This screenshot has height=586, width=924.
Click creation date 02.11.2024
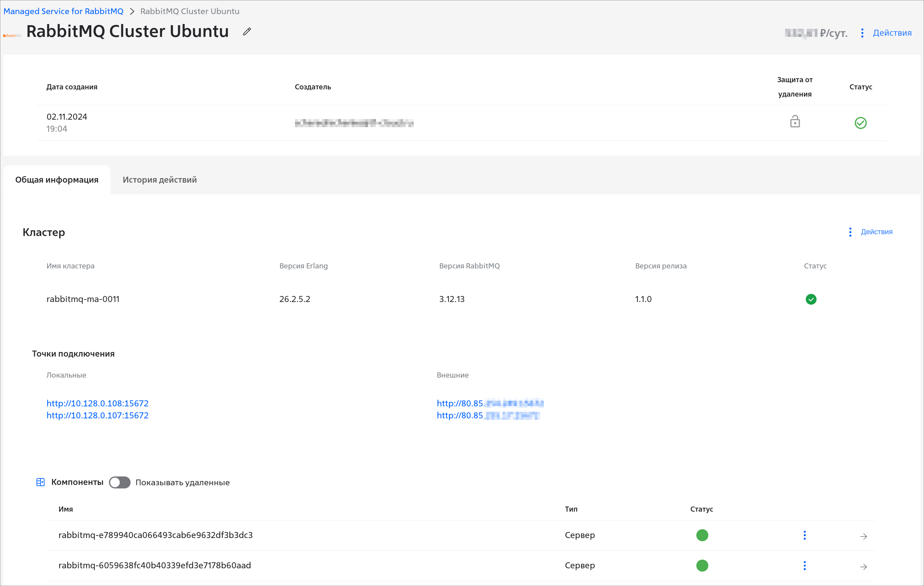tap(67, 117)
